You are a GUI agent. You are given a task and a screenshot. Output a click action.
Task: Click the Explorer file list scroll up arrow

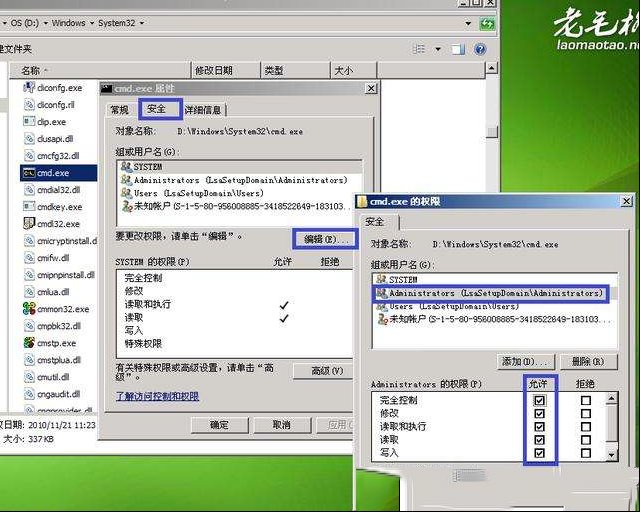click(492, 68)
